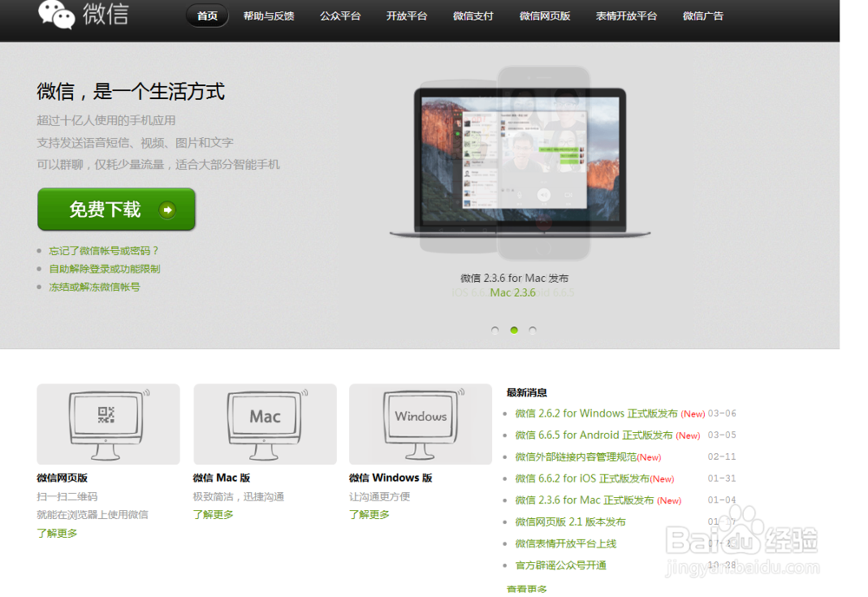Click the 免费下载 download button
Viewport: 868px width, 597px height.
(116, 209)
